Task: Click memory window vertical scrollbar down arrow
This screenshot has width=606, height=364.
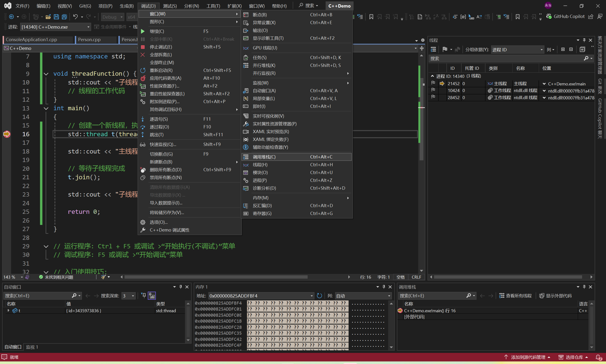Action: (x=391, y=347)
